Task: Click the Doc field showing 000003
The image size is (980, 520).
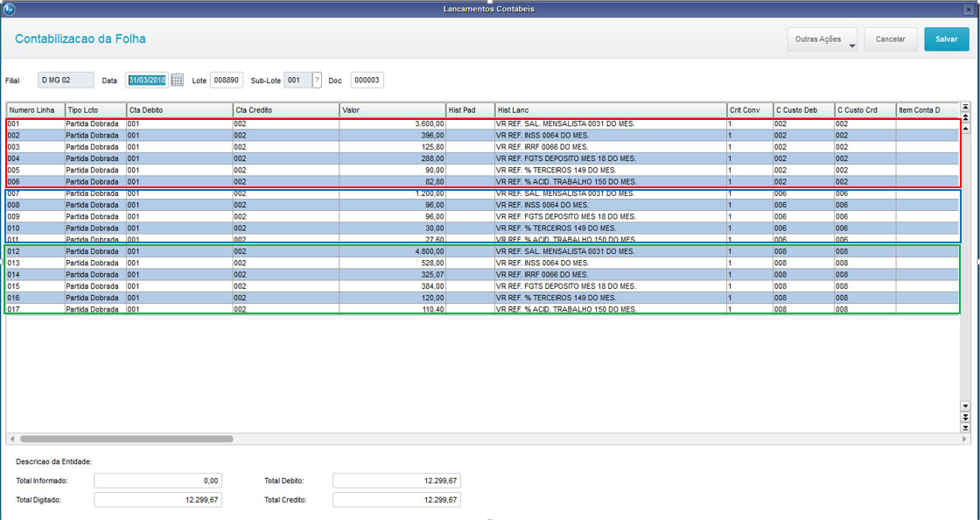Action: point(367,80)
